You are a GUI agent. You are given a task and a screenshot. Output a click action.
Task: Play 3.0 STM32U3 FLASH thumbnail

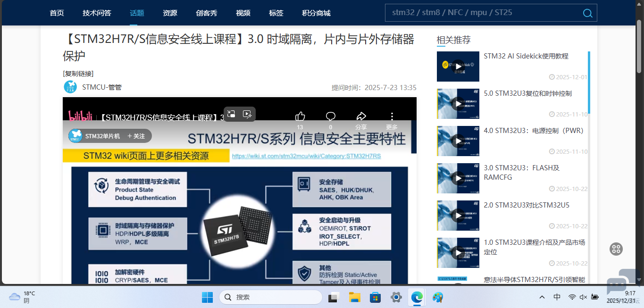(x=458, y=178)
